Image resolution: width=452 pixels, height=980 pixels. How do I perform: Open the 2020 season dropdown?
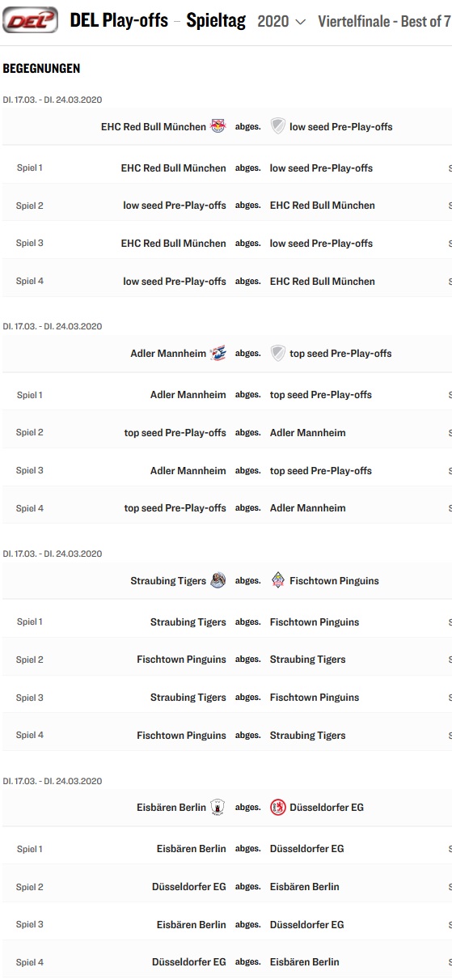point(281,22)
